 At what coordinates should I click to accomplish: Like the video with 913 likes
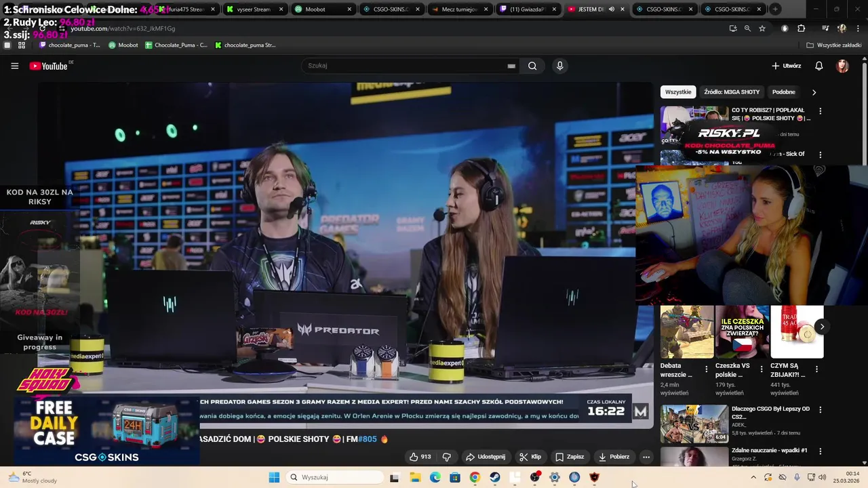coord(420,457)
